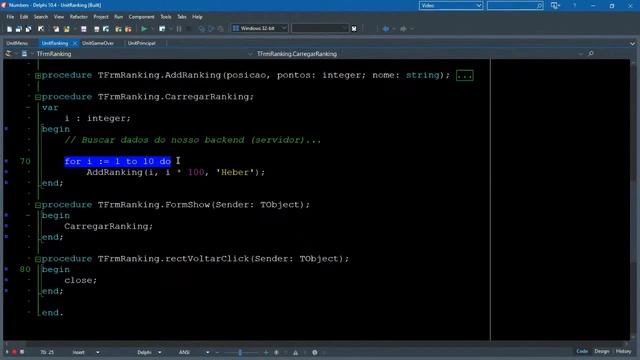Open the Search menu
This screenshot has height=360, width=640.
pyautogui.click(x=41, y=17)
